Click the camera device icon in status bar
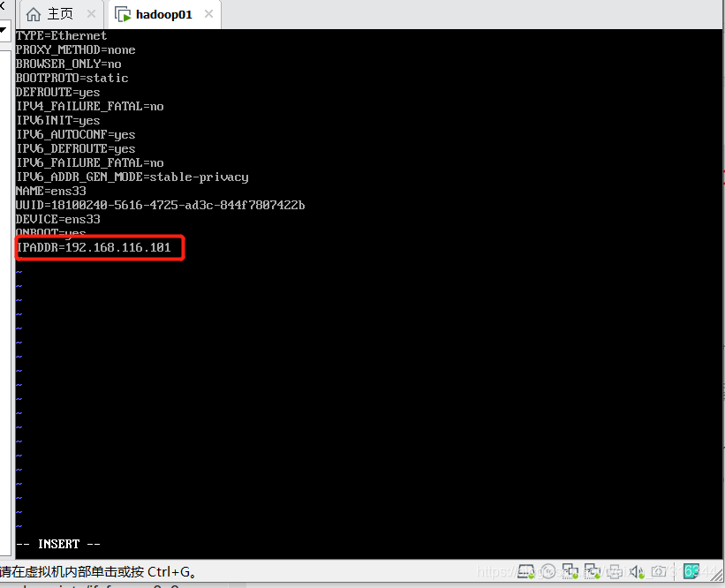This screenshot has height=588, width=725. [x=659, y=571]
